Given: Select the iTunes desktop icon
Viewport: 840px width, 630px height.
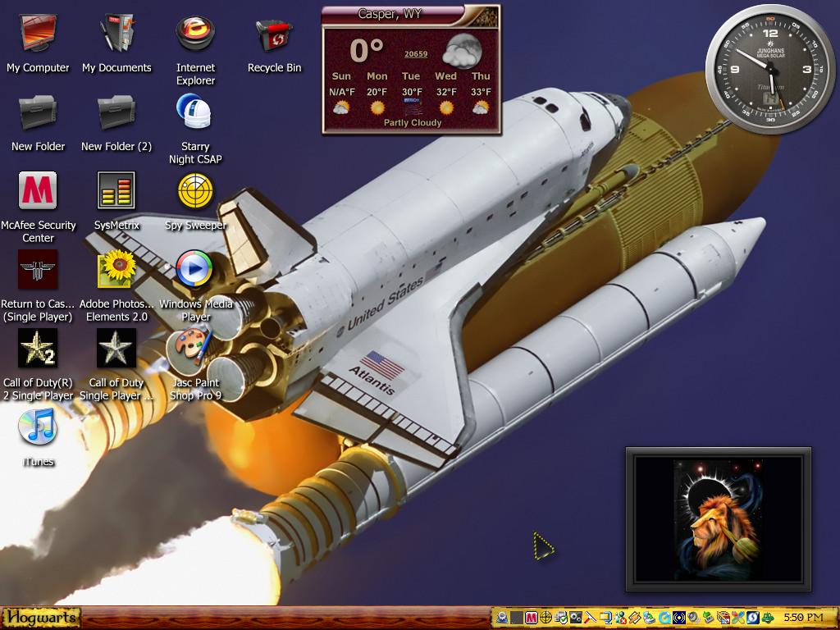Looking at the screenshot, I should (38, 437).
